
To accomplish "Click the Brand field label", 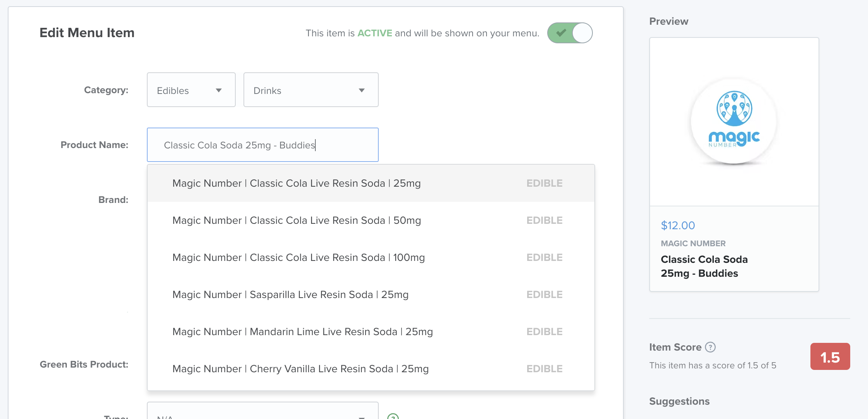I will click(113, 200).
